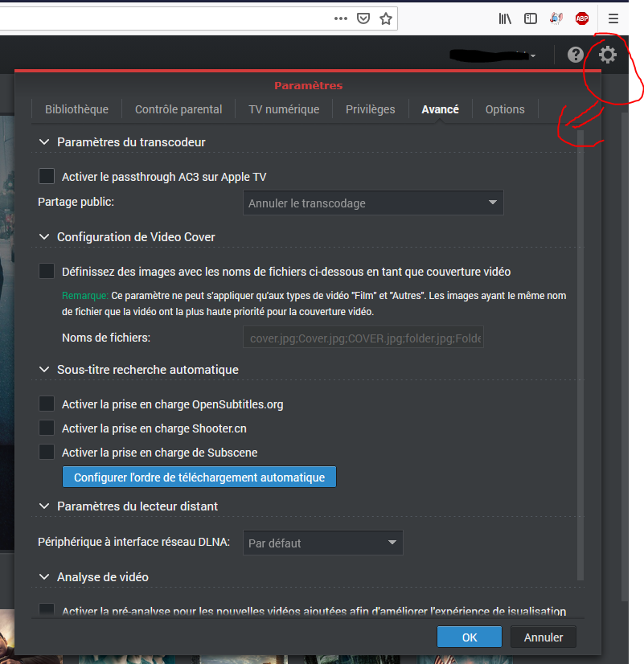The width and height of the screenshot is (644, 664).
Task: Click the Partage public label
Action: click(x=76, y=202)
